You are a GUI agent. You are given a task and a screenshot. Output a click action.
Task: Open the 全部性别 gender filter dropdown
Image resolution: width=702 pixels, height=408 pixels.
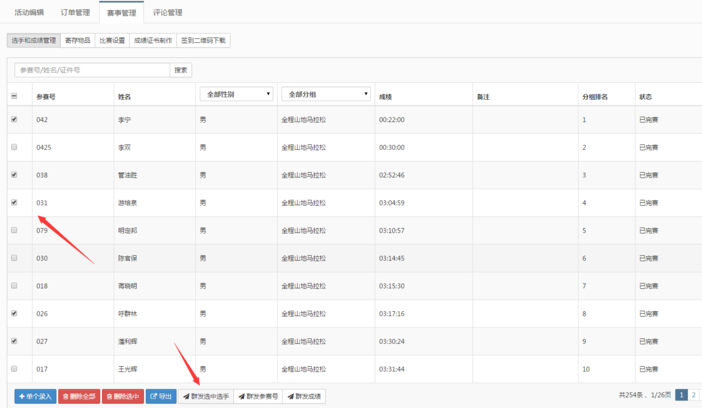(x=236, y=94)
